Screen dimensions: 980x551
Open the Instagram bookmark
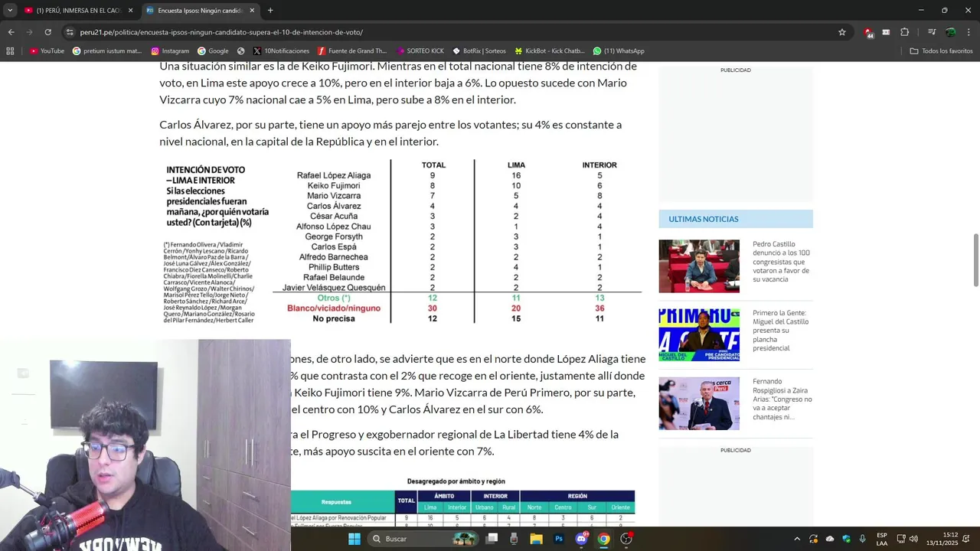[x=170, y=51]
